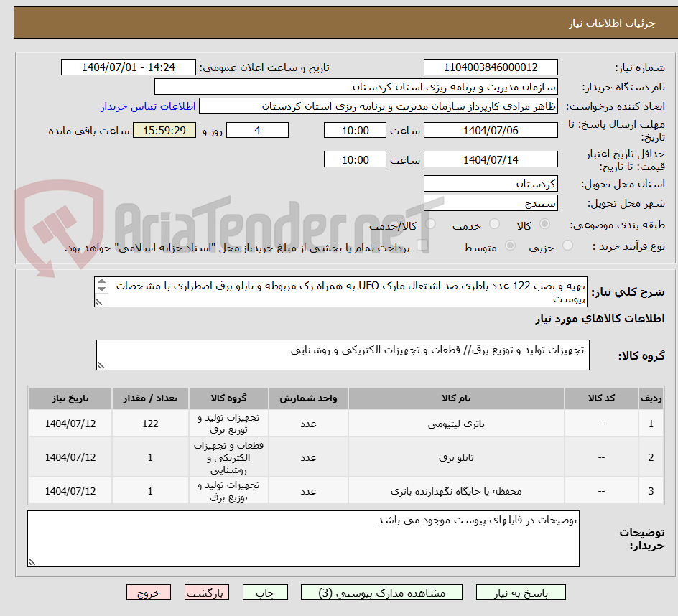Screen dimensions: 678x616
Task: Click the بازگشت button
Action: [206, 592]
